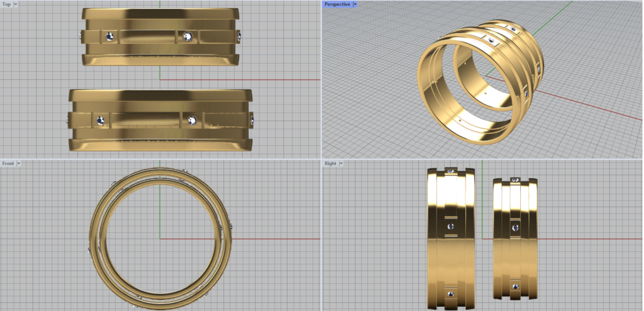Select the Front viewport title label

click(x=8, y=164)
